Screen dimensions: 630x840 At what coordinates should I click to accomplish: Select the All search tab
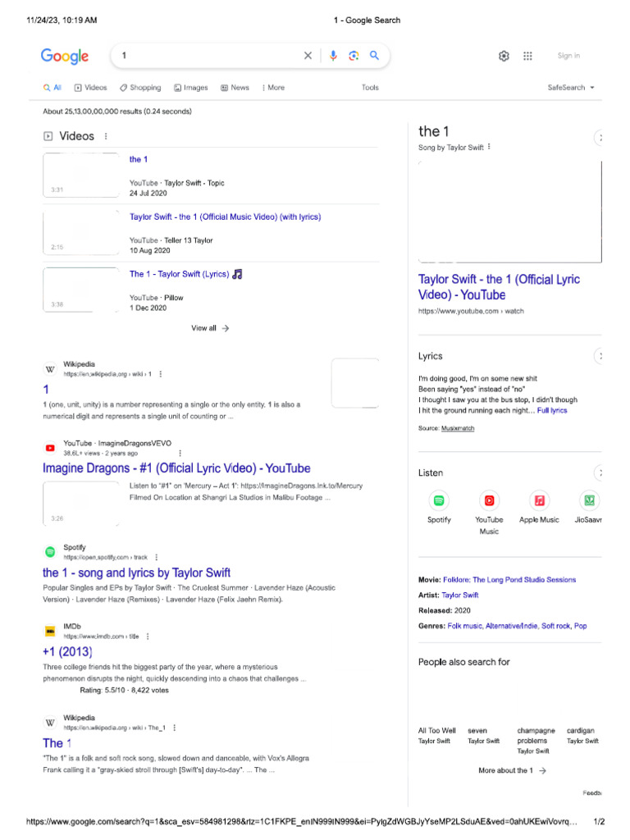(52, 87)
